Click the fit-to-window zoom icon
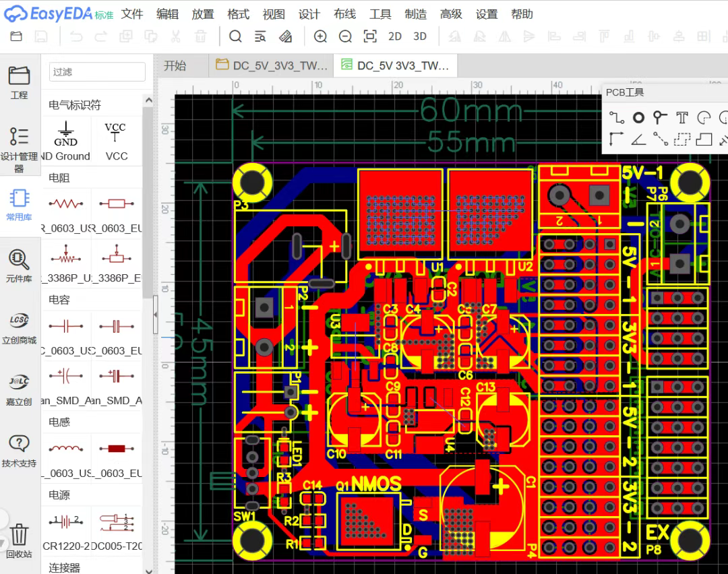The width and height of the screenshot is (728, 574). pos(369,36)
